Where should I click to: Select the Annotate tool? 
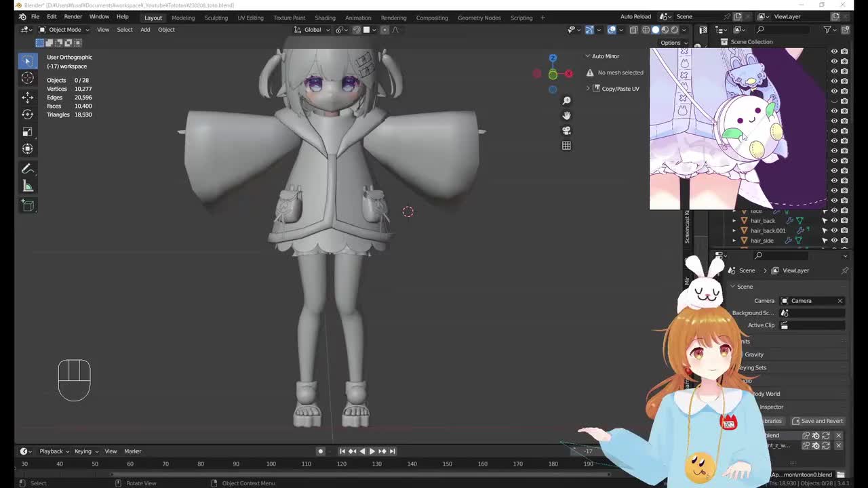pos(28,169)
